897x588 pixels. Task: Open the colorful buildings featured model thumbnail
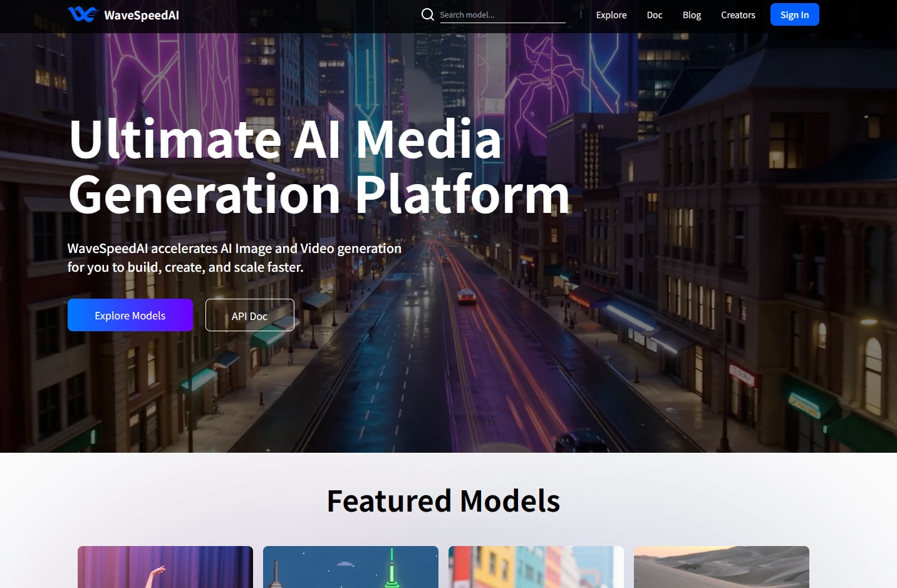536,567
